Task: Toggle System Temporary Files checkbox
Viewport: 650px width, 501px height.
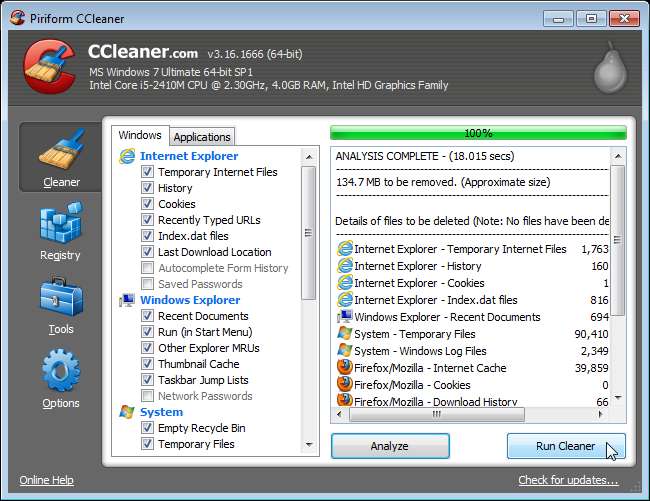Action: click(x=147, y=444)
